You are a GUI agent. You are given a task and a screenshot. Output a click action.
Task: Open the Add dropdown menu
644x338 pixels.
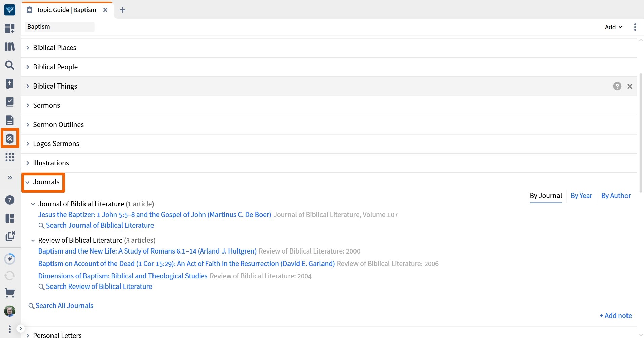[613, 27]
